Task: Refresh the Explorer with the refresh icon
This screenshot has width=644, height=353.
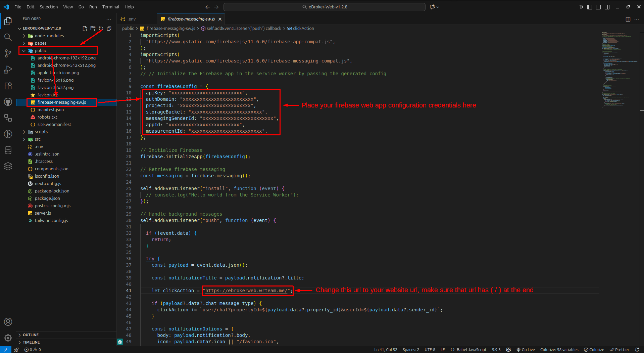Action: [x=101, y=28]
